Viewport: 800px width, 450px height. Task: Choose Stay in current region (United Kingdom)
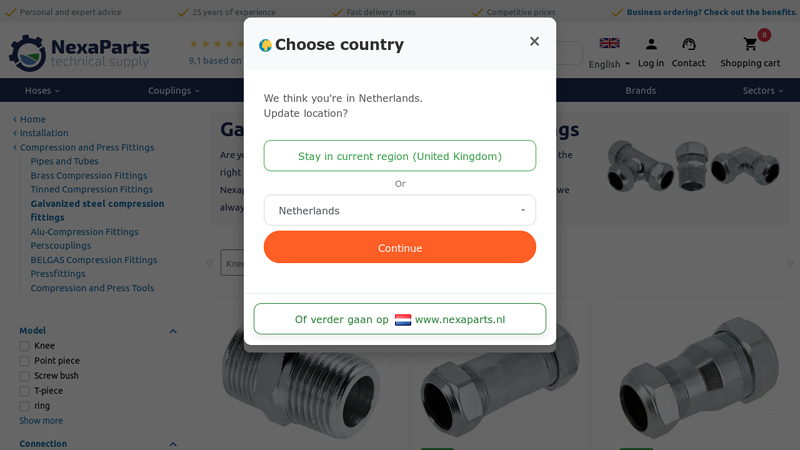pyautogui.click(x=400, y=156)
